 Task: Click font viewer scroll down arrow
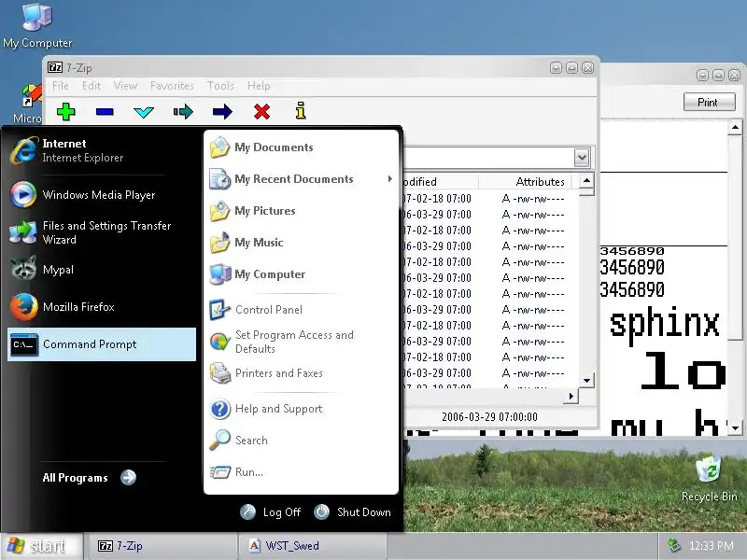(735, 428)
